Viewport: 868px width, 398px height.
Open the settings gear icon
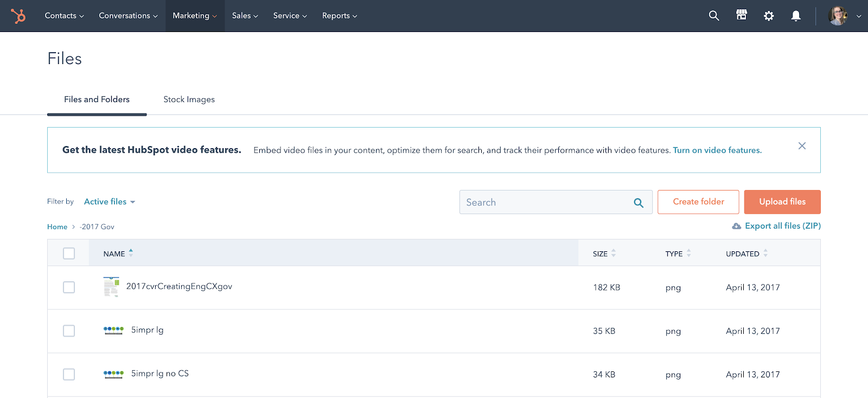point(769,16)
